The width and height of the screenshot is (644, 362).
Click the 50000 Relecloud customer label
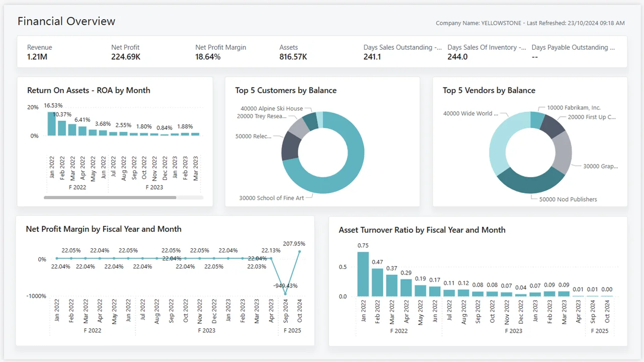pyautogui.click(x=254, y=136)
